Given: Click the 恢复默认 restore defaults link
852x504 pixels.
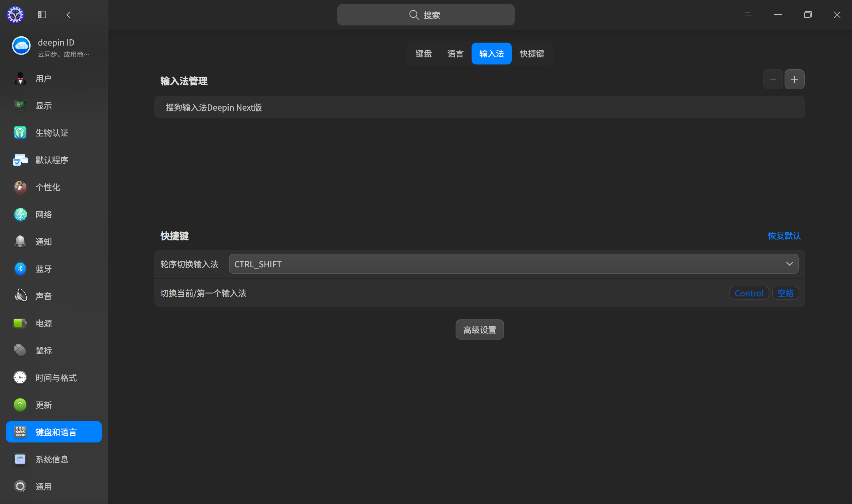Looking at the screenshot, I should (x=784, y=236).
